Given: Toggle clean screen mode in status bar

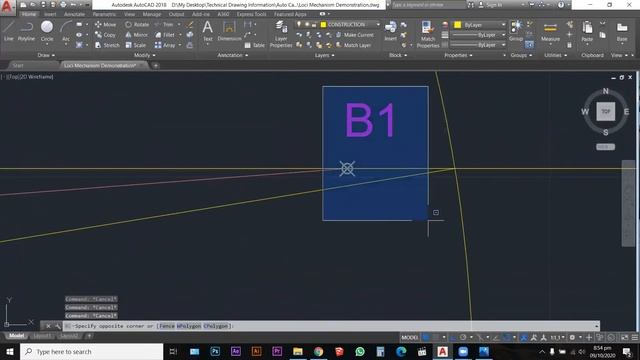Looking at the screenshot, I should [x=624, y=338].
